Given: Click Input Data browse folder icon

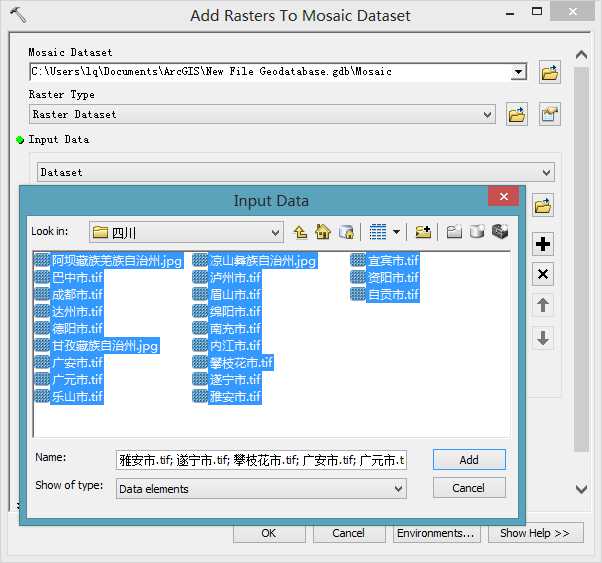Looking at the screenshot, I should [542, 205].
